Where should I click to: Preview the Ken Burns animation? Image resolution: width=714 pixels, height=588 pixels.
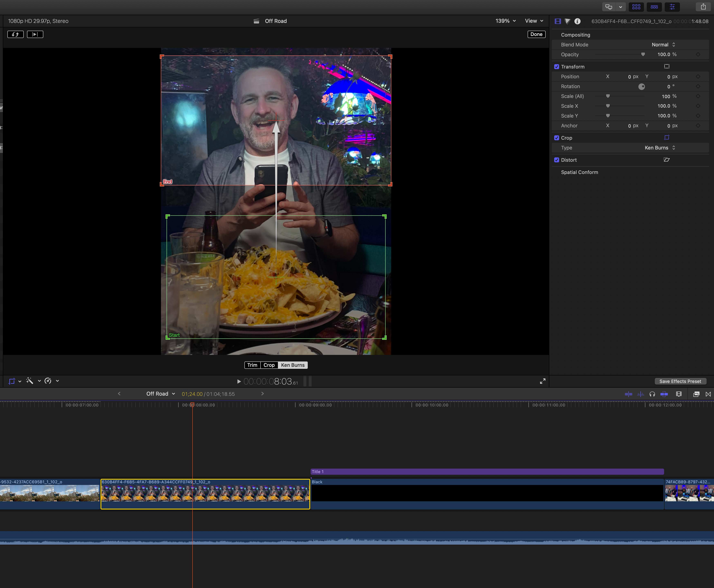(35, 34)
